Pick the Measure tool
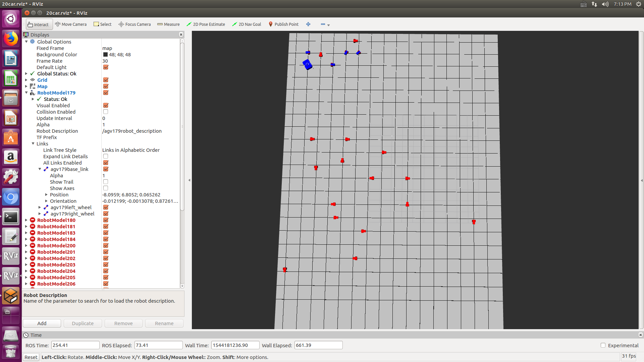 tap(168, 24)
